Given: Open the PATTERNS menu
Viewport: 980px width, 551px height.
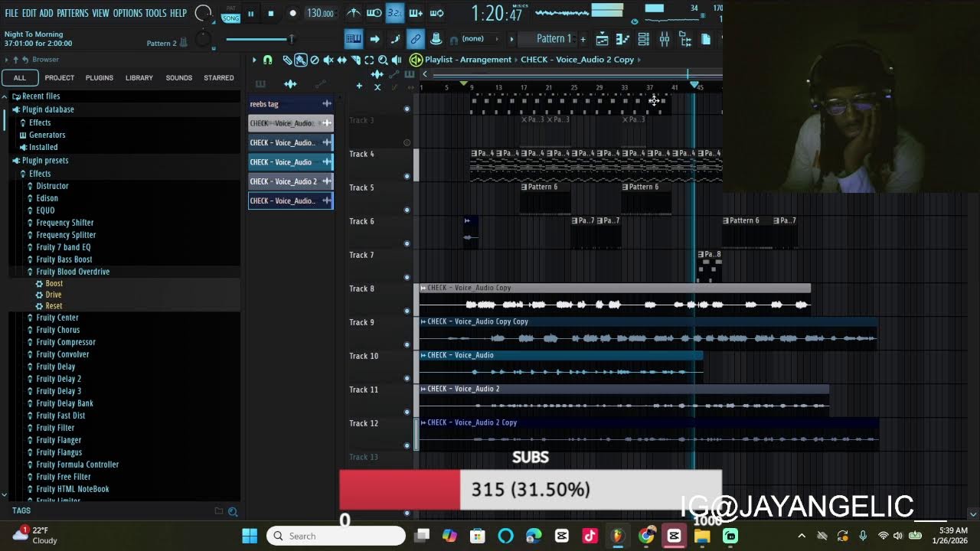Looking at the screenshot, I should click(73, 13).
